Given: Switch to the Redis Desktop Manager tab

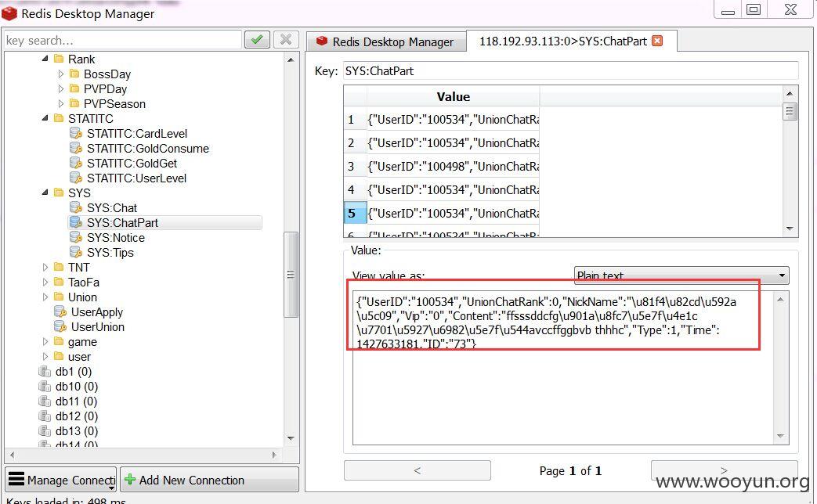Looking at the screenshot, I should point(386,41).
